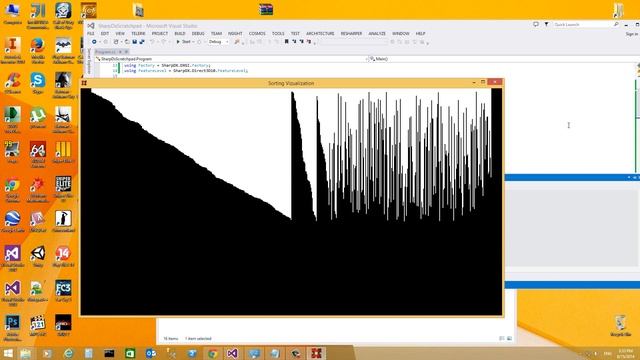The image size is (640, 360).
Task: Open the BUILD menu in Visual Studio
Action: (x=180, y=33)
